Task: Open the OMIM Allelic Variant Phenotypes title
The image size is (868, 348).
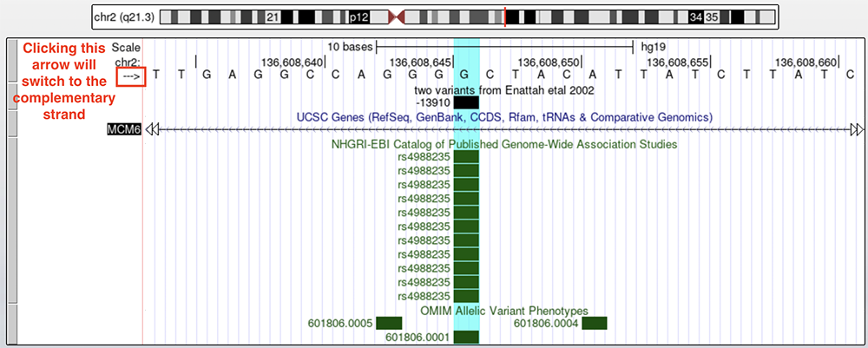Action: (504, 311)
